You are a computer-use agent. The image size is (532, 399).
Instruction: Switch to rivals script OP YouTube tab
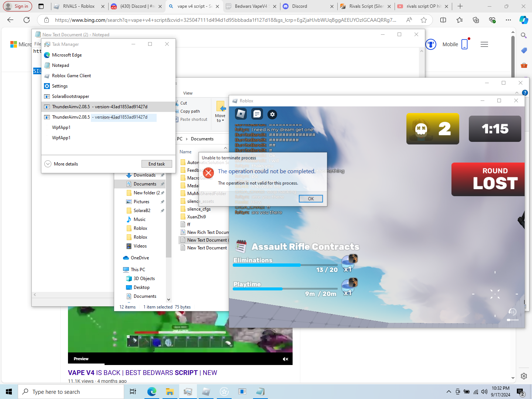(423, 6)
